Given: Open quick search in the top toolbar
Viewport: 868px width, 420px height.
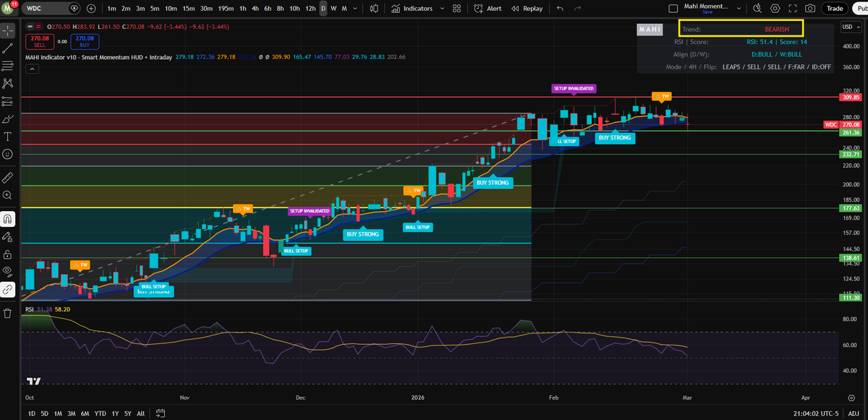Looking at the screenshot, I should pyautogui.click(x=757, y=9).
